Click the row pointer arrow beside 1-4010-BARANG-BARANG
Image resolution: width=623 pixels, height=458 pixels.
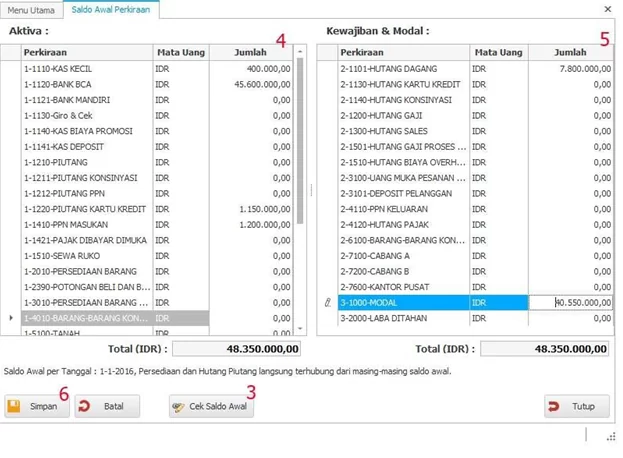[x=10, y=317]
